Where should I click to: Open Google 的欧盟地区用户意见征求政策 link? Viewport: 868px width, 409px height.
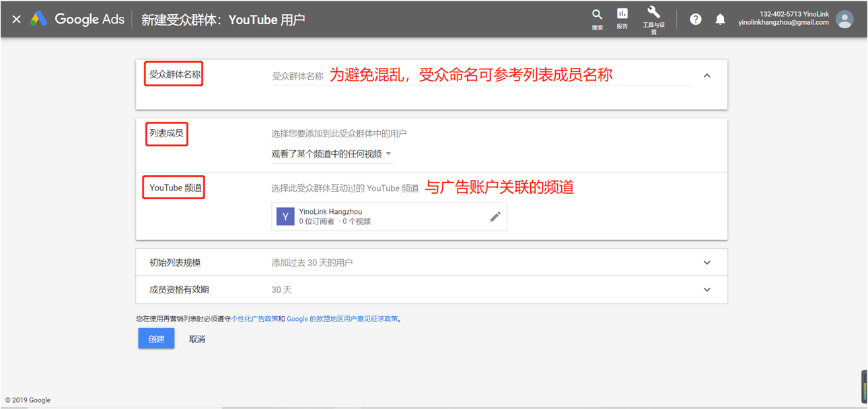point(342,319)
